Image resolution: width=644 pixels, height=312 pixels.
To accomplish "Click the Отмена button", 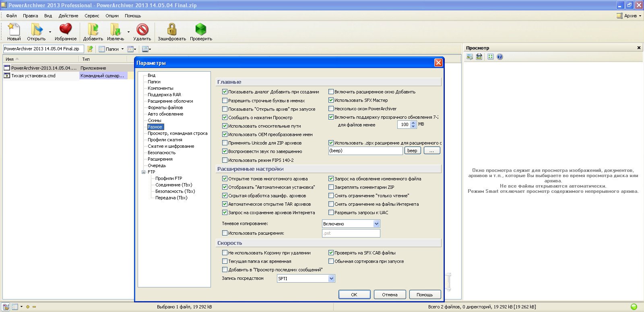I will (390, 295).
